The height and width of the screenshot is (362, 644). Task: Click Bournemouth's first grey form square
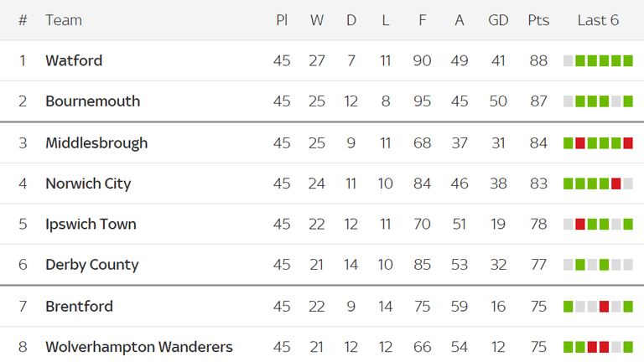[568, 101]
